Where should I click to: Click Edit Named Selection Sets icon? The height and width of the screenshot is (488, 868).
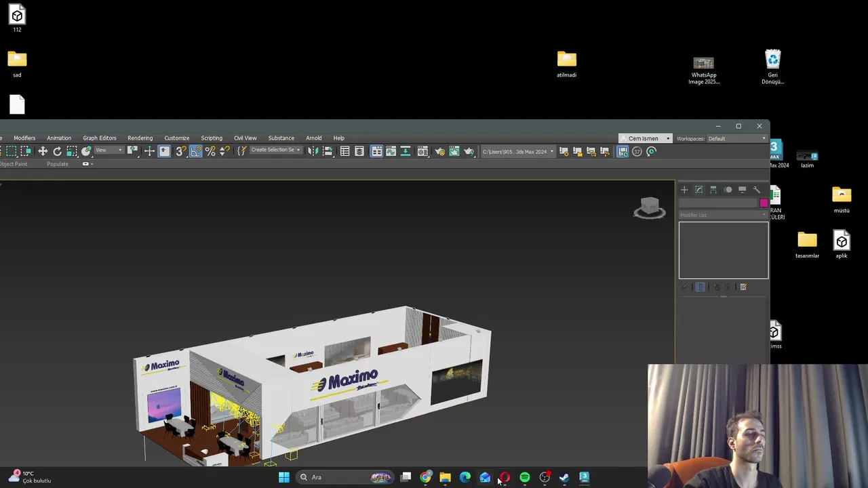click(x=241, y=151)
